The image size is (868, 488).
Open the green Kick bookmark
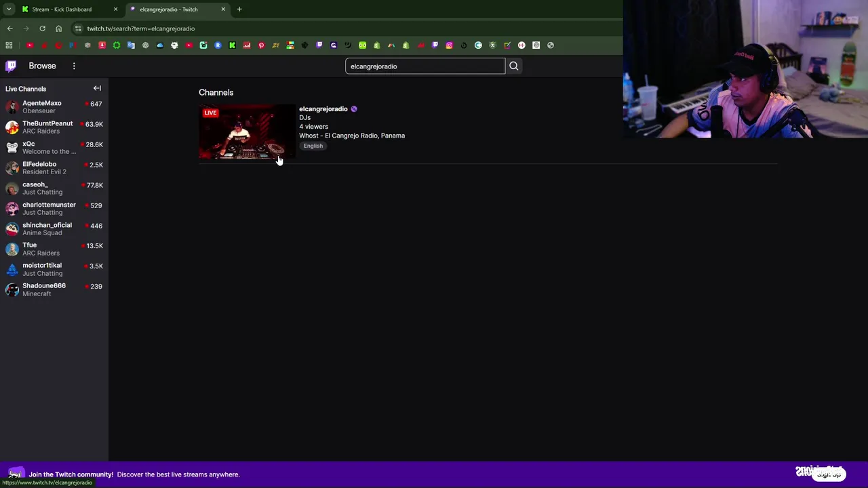(x=232, y=45)
